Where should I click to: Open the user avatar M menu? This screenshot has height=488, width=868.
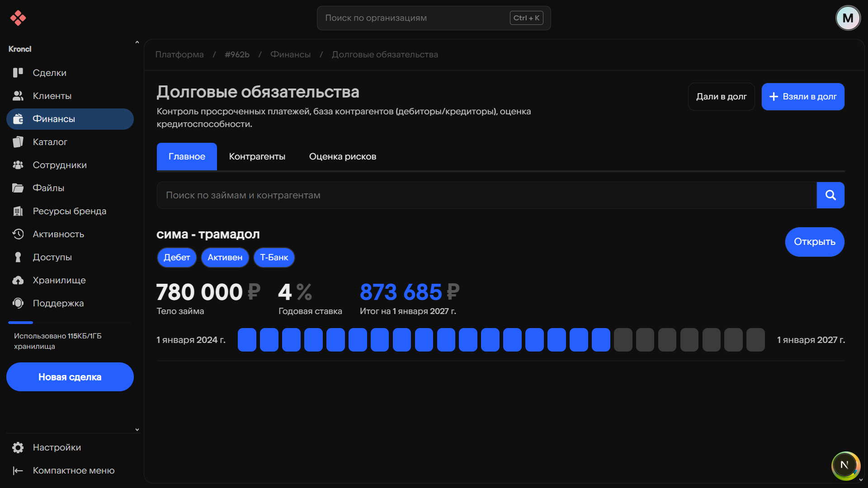[848, 18]
